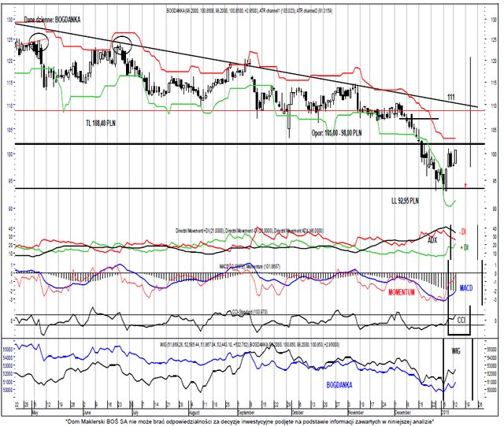
Task: Select the green '+ DI' label
Action: pyautogui.click(x=464, y=247)
